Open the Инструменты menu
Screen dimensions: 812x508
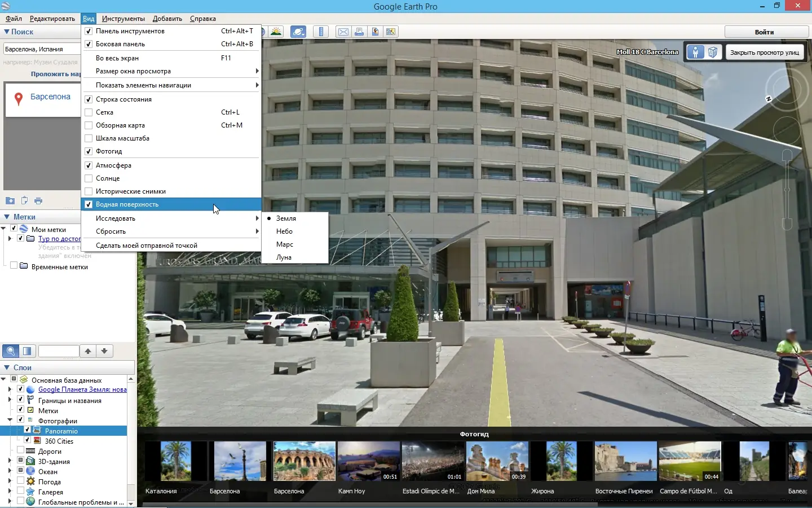point(123,19)
